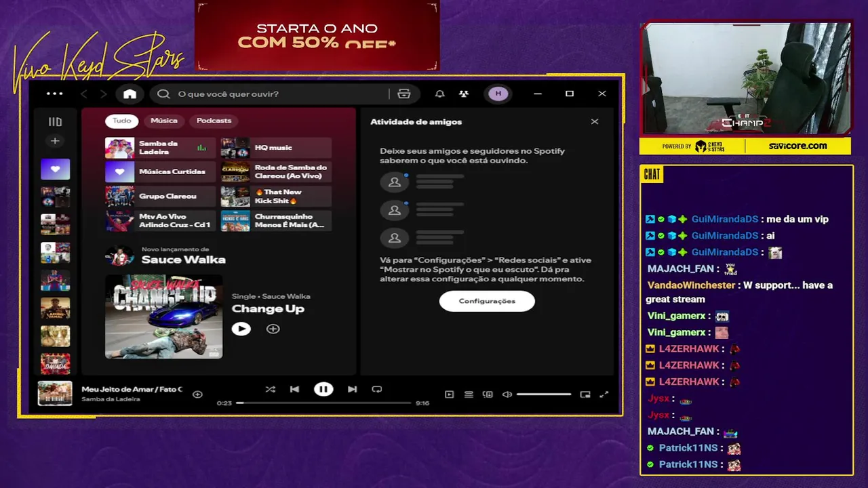Open the Browse icon in search bar

[404, 94]
